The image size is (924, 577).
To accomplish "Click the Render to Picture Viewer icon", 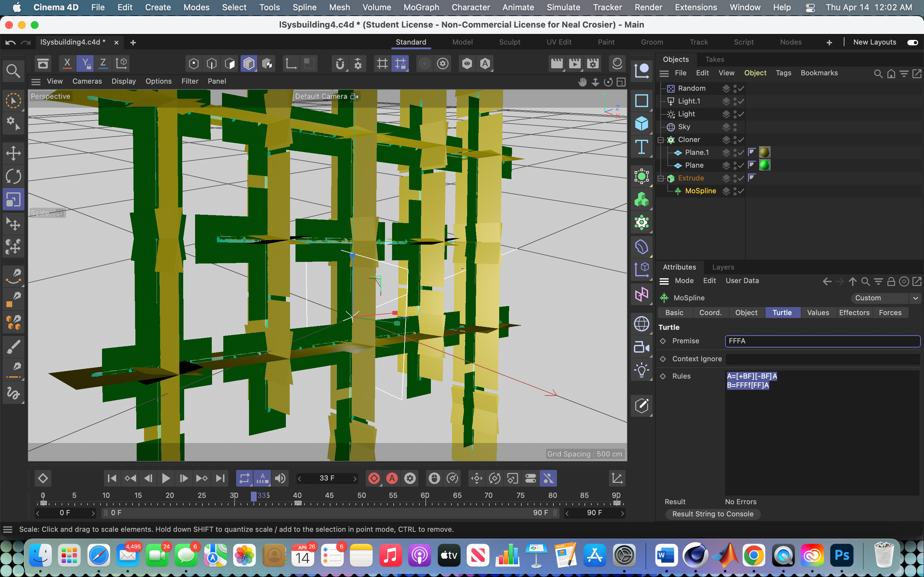I will 575,64.
